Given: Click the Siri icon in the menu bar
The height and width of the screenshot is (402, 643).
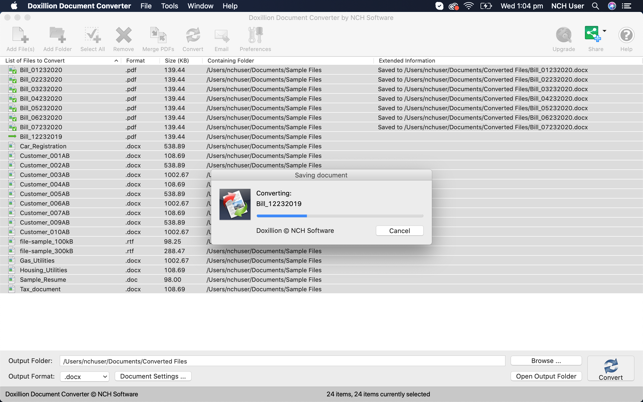Looking at the screenshot, I should [612, 6].
